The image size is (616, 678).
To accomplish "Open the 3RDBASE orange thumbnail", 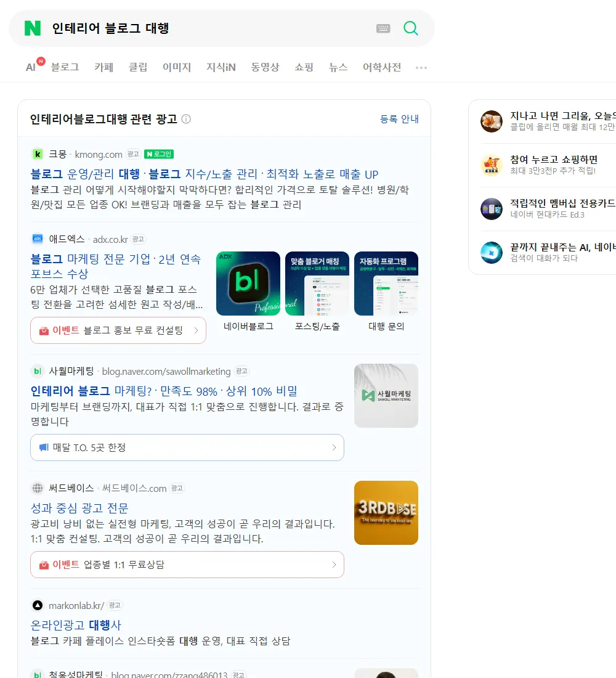I will pos(386,513).
